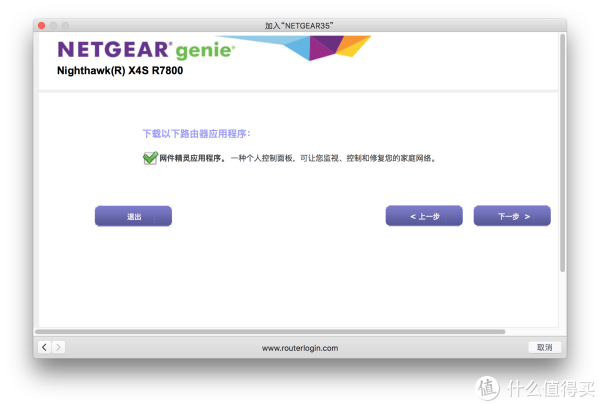Close the 加入 NETGEAR35 window
Screen dimensions: 600x406
(x=41, y=26)
